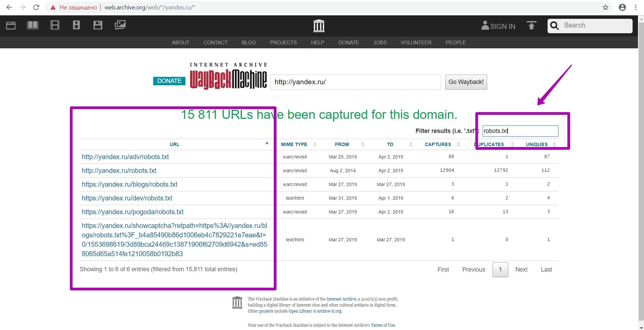The height and width of the screenshot is (330, 644).
Task: Open the Video (film strip) archive icon
Action: [55, 25]
